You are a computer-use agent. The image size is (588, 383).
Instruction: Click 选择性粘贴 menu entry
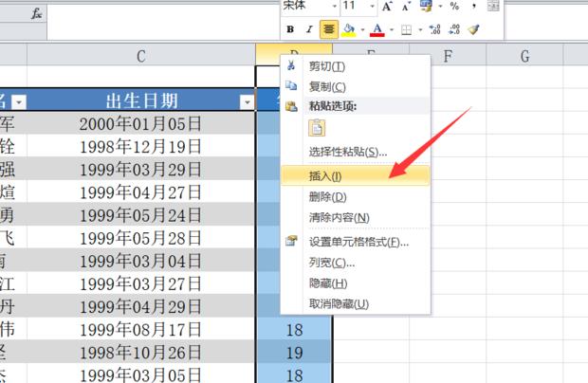pos(348,152)
